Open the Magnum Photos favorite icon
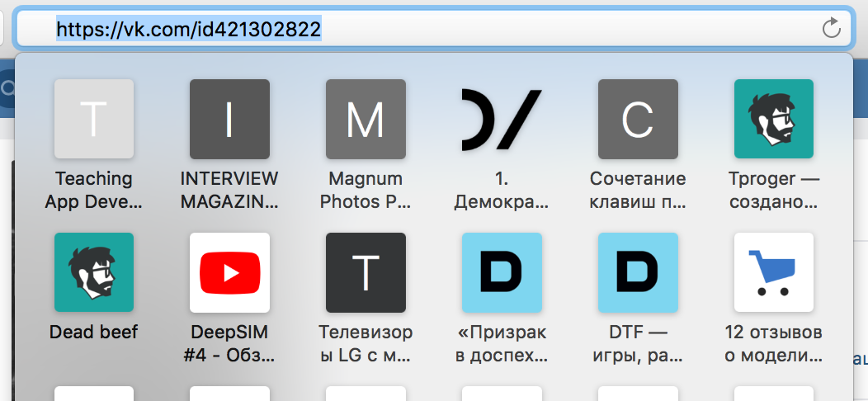The image size is (868, 401). coord(366,119)
